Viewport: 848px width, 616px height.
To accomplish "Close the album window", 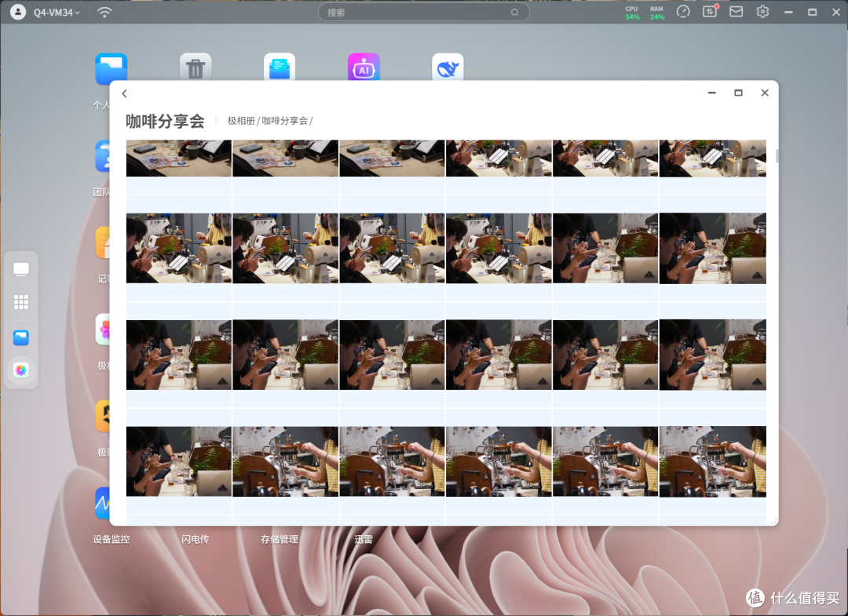I will pos(765,93).
